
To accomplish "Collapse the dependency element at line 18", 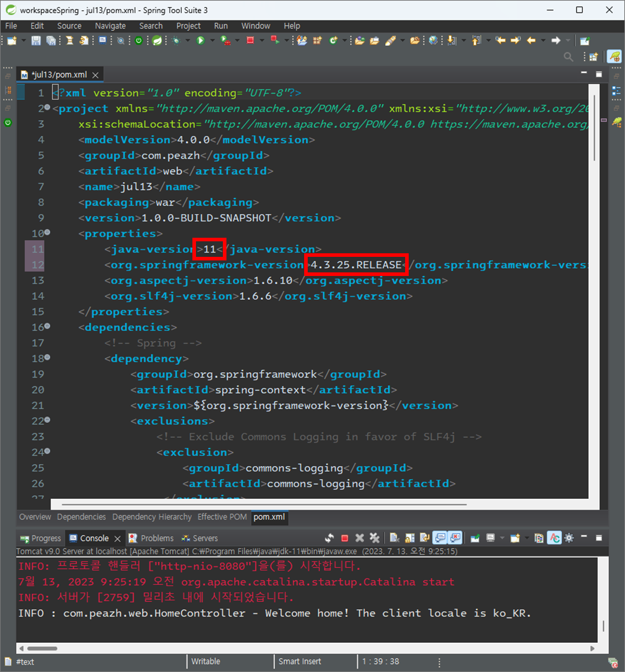I will [x=47, y=357].
